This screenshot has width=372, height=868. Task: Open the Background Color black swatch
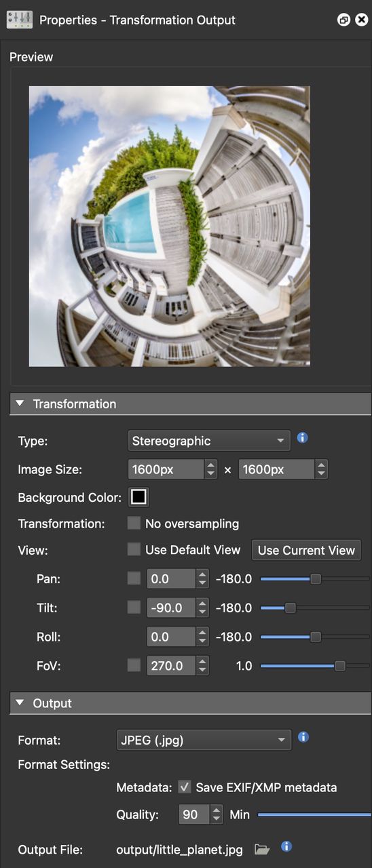(138, 497)
